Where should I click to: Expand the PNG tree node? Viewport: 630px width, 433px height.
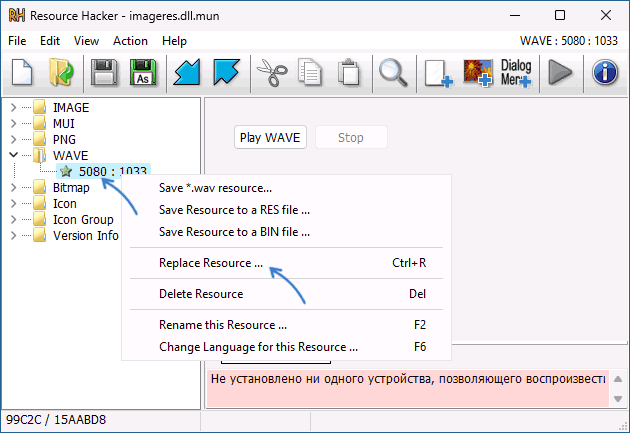(x=13, y=139)
